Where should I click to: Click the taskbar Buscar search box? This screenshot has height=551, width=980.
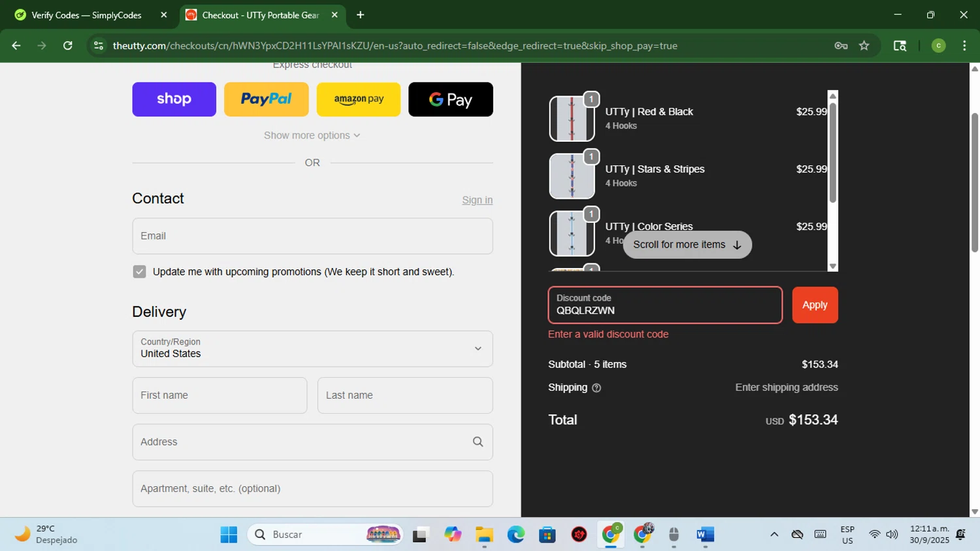click(x=326, y=535)
